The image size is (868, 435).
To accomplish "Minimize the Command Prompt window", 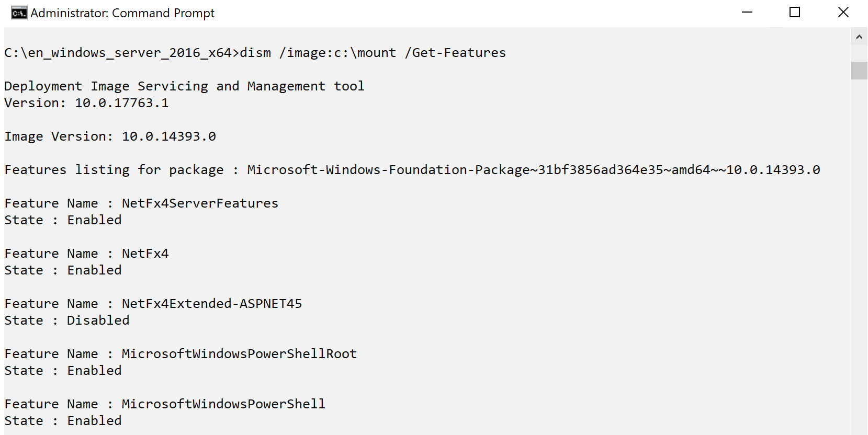I will 747,13.
